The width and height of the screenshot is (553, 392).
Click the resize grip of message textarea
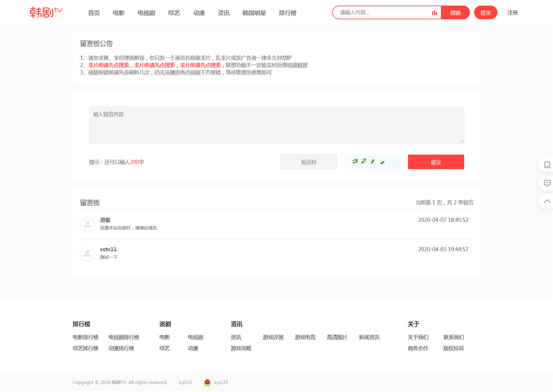(461, 141)
